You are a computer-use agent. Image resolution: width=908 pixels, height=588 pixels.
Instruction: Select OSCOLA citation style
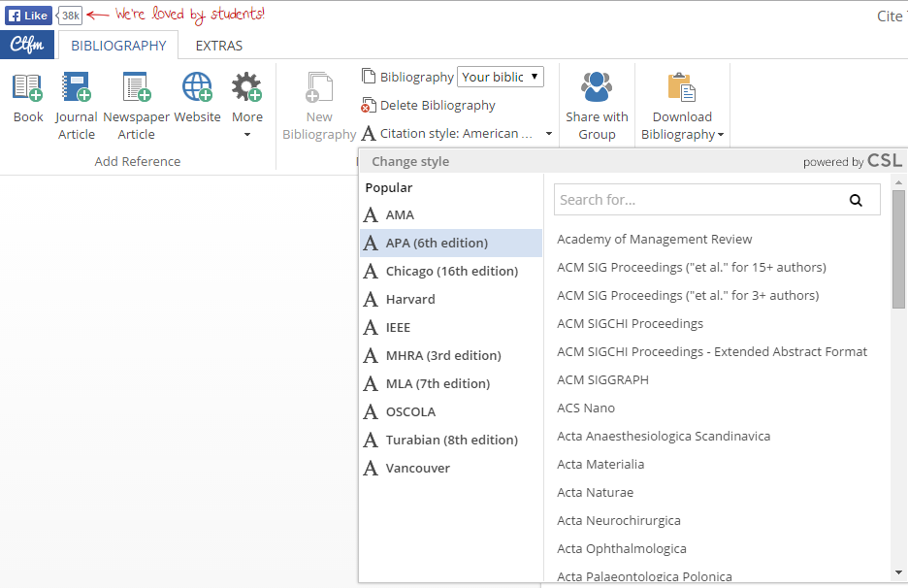pyautogui.click(x=450, y=411)
